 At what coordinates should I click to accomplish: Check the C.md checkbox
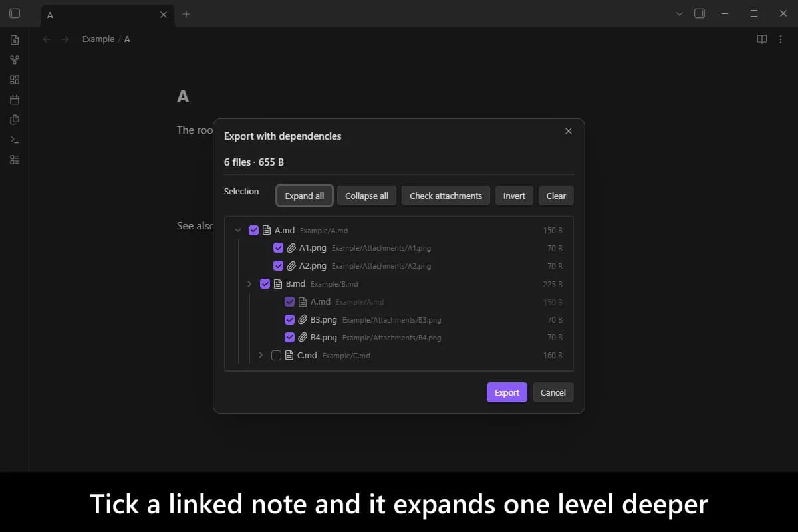tap(277, 356)
